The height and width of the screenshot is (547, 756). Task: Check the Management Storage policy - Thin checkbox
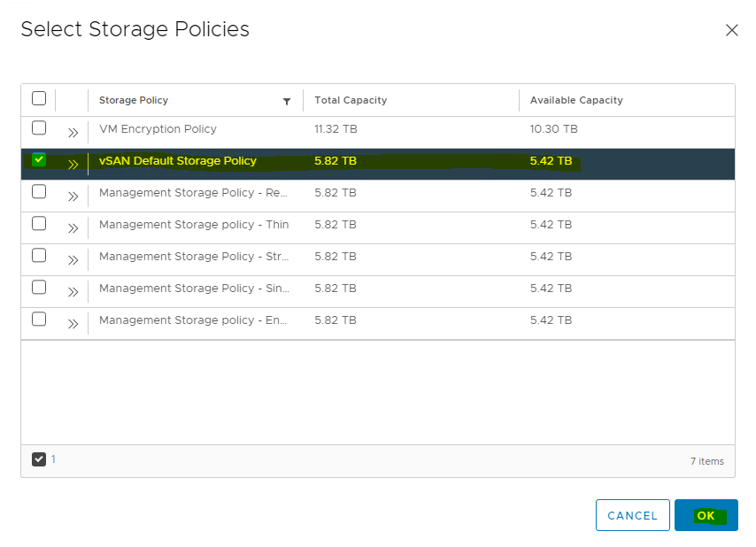(x=39, y=224)
